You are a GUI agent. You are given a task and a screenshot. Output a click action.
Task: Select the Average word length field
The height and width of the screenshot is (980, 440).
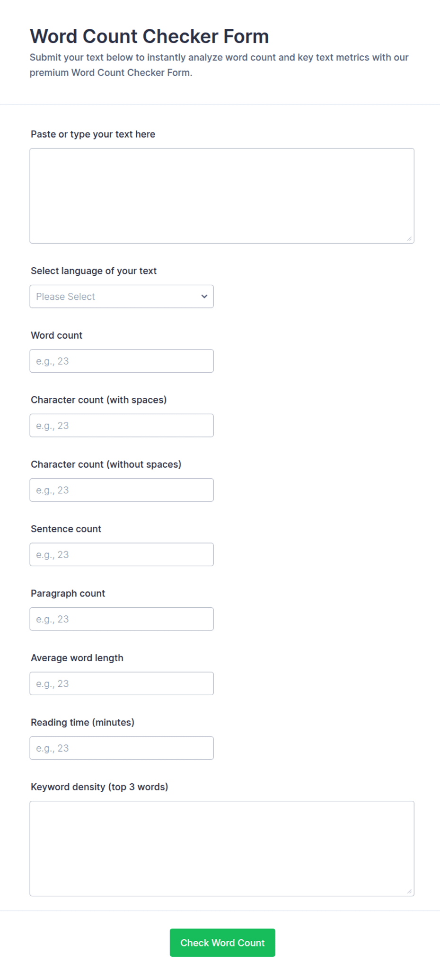pos(122,683)
